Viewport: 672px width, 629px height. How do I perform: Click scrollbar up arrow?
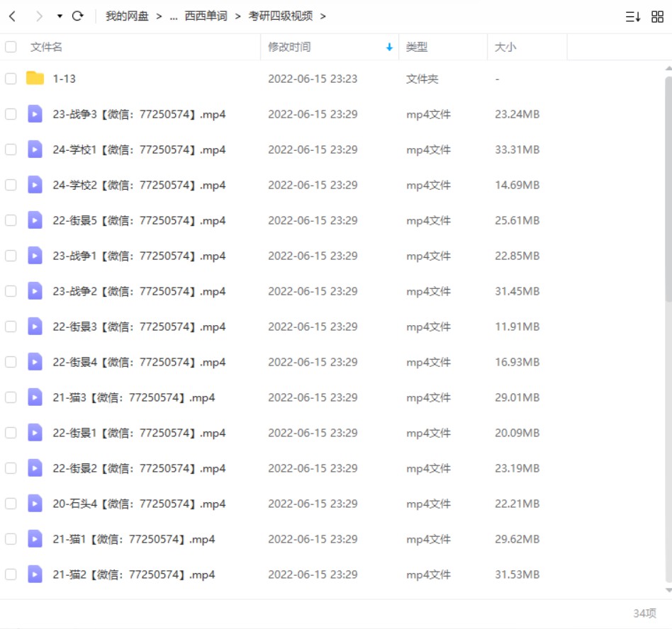coord(668,69)
